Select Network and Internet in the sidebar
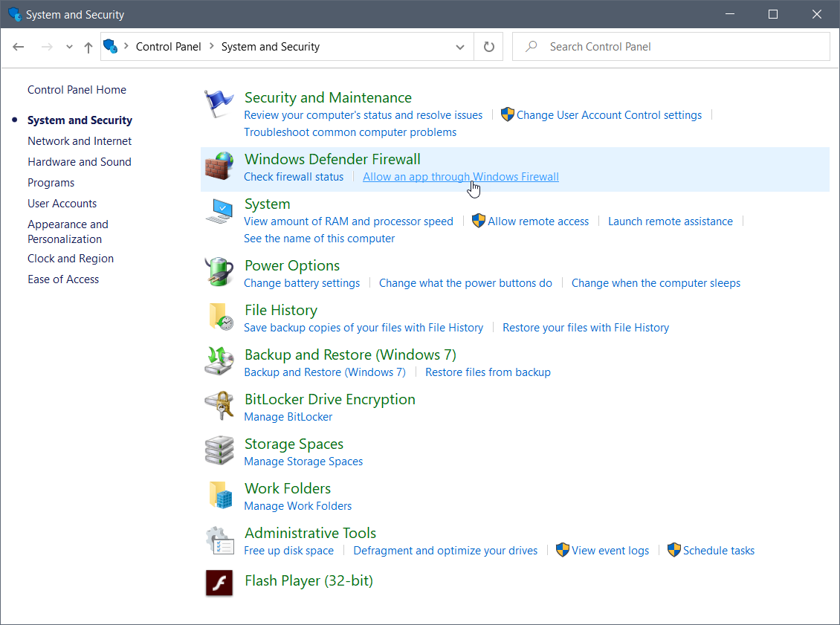840x625 pixels. [80, 140]
